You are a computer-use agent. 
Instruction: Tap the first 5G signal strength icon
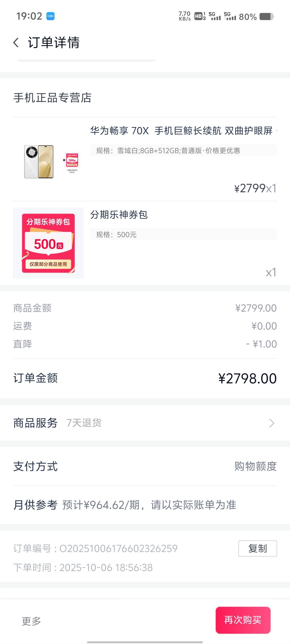click(x=215, y=16)
